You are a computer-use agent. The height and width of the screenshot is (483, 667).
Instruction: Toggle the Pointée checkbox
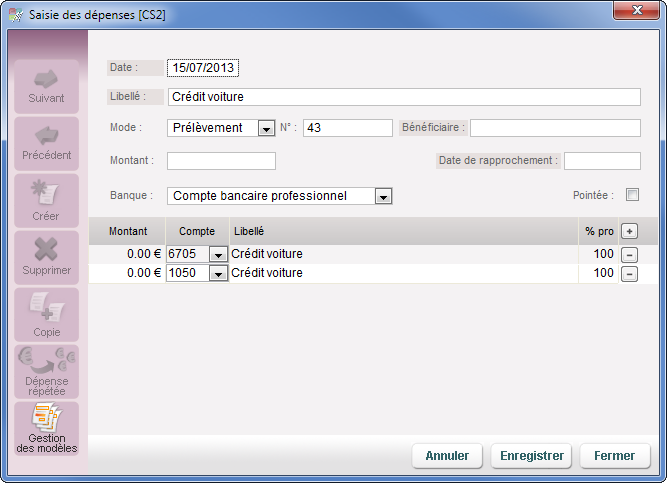pyautogui.click(x=632, y=195)
